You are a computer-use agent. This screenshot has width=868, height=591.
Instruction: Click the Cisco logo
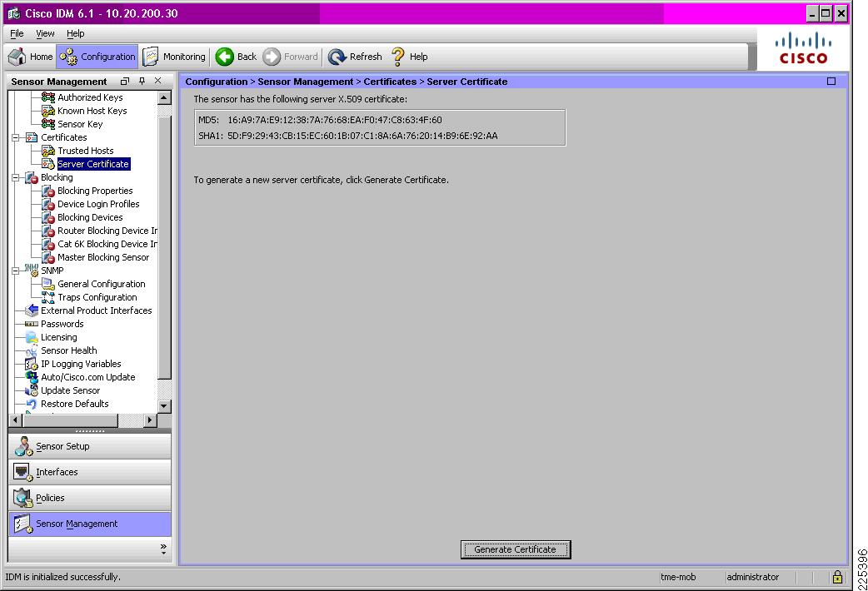click(803, 48)
